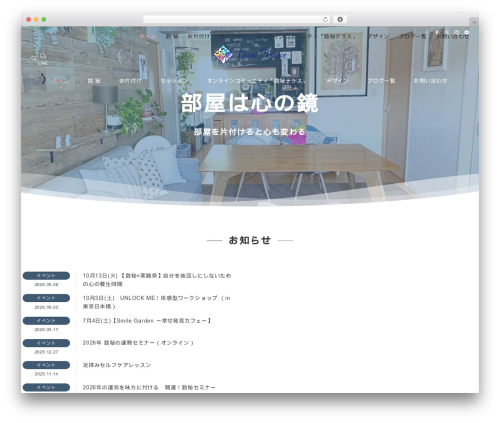Open the 10月13日(火) 数秘×薬膳茶 event announcement
The width and height of the screenshot is (500, 423).
(157, 280)
